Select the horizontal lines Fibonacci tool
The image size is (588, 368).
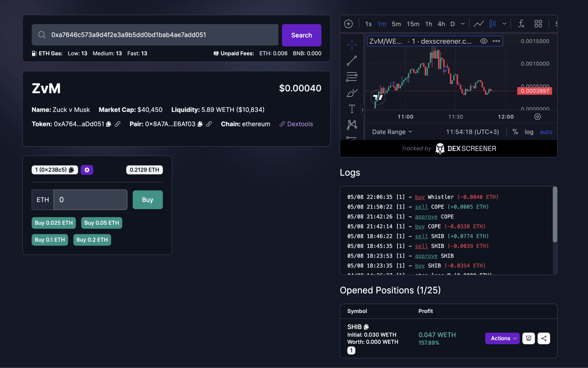[352, 77]
